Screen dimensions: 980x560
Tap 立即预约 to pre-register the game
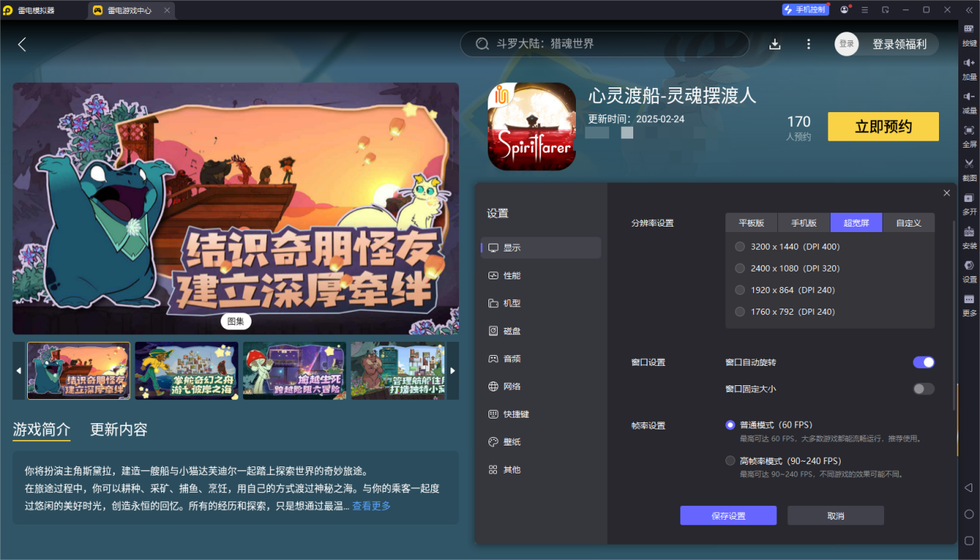pyautogui.click(x=882, y=126)
